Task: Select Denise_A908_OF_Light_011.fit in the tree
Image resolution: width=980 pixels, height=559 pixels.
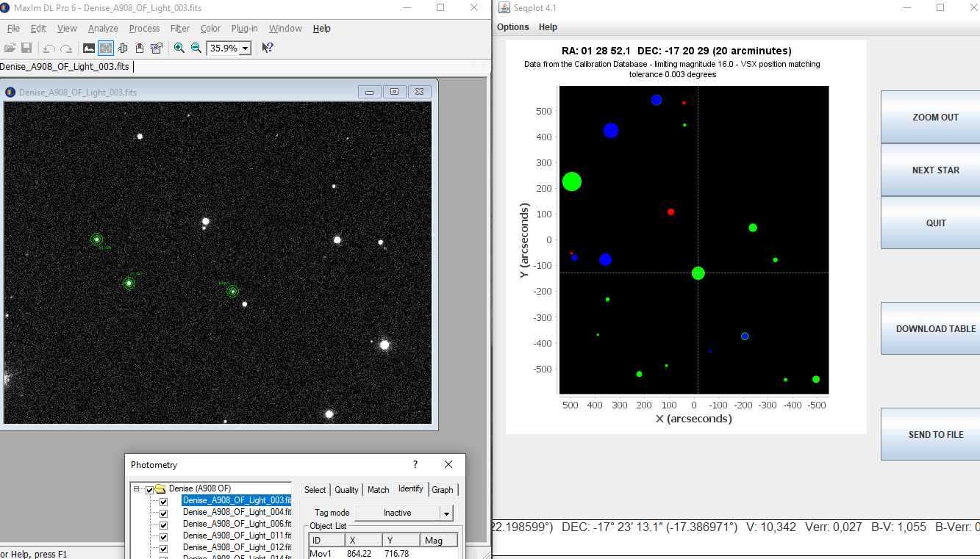Action: tap(237, 536)
